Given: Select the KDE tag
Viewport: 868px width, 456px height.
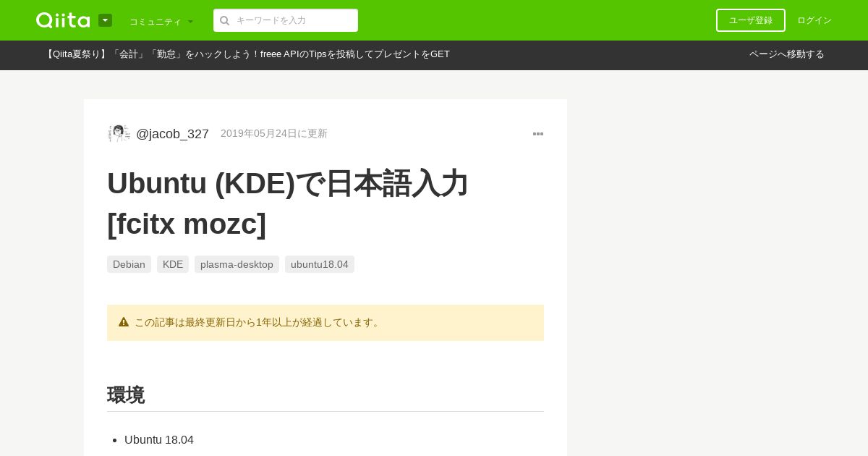Looking at the screenshot, I should pos(173,264).
